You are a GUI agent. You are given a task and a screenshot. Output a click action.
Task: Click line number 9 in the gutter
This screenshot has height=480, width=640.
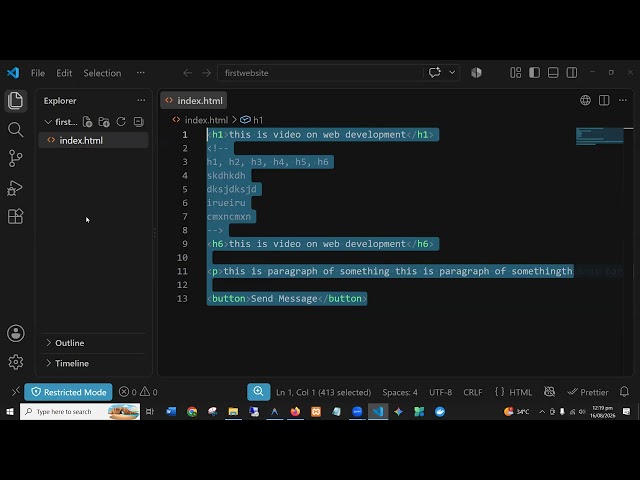tap(185, 244)
